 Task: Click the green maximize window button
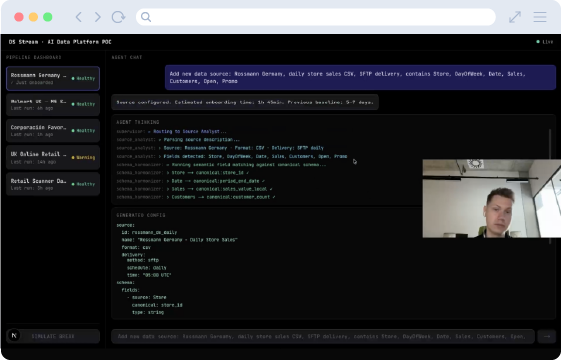48,17
